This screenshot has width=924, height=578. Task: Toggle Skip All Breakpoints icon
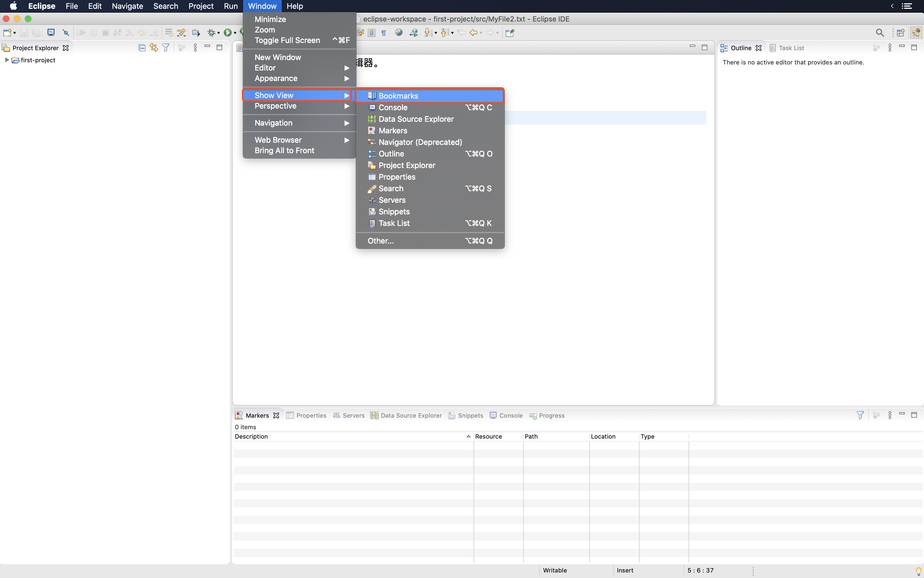[x=66, y=33]
